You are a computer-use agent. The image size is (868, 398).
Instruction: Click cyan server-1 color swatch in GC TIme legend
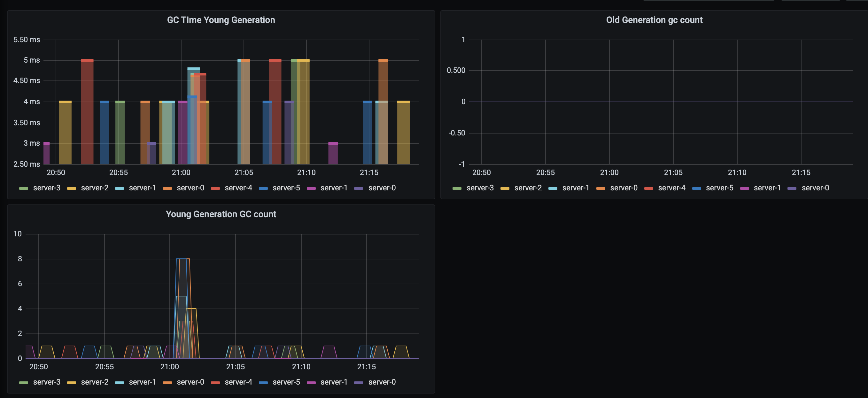[120, 188]
